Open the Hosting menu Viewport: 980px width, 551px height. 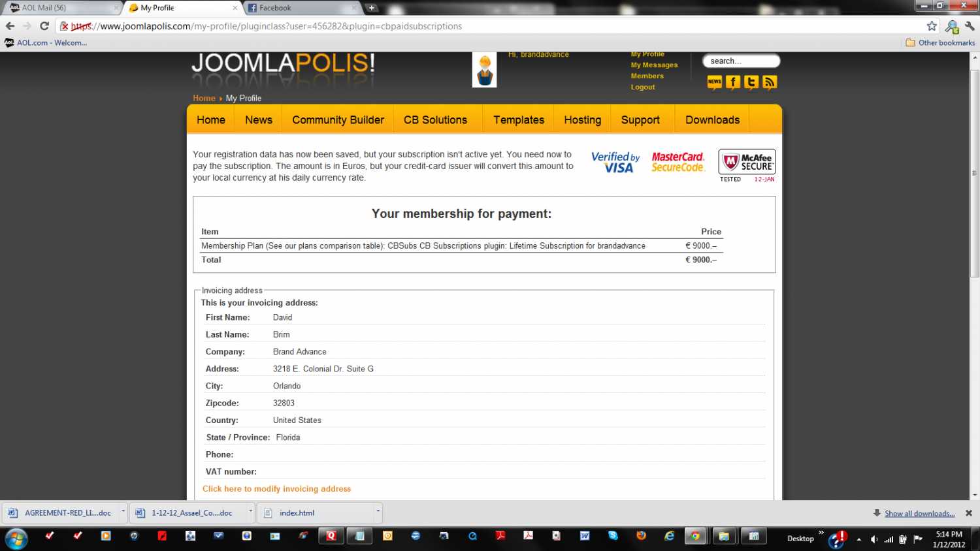[583, 120]
